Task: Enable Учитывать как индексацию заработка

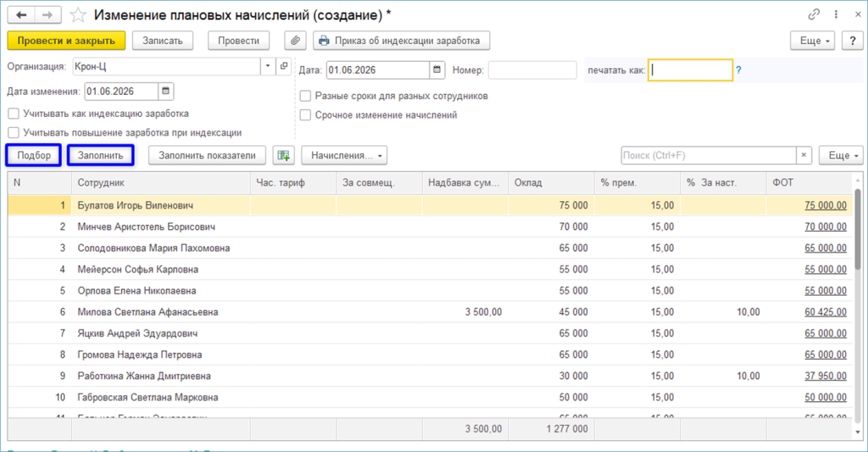Action: (14, 114)
